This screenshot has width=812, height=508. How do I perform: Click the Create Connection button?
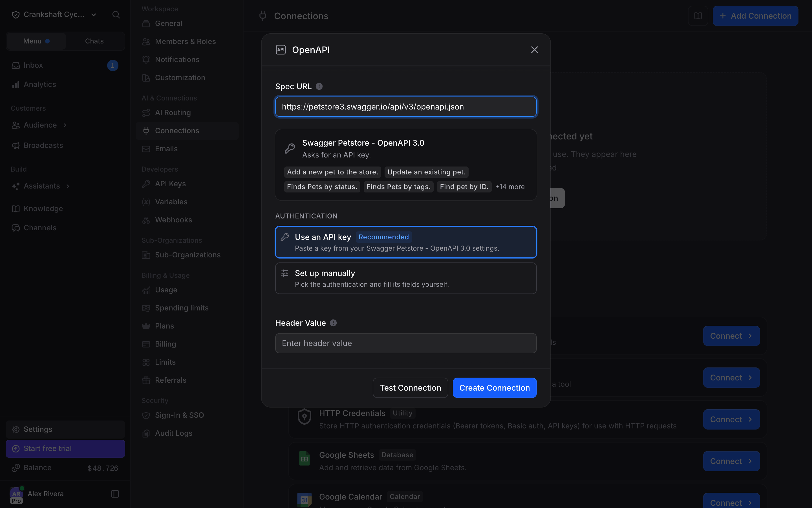pos(495,388)
